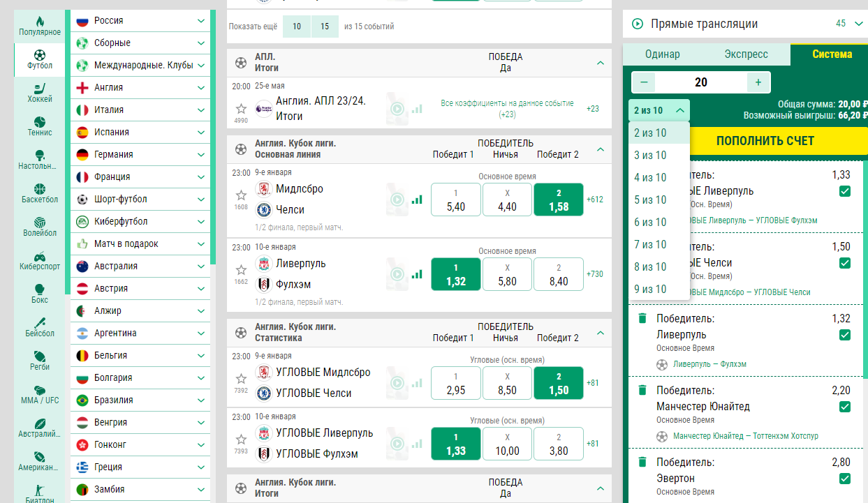Expand the Россия country list
868x503 pixels.
pos(140,21)
